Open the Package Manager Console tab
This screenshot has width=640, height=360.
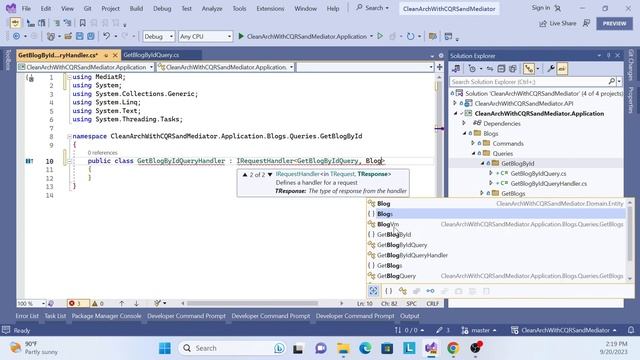click(x=106, y=316)
